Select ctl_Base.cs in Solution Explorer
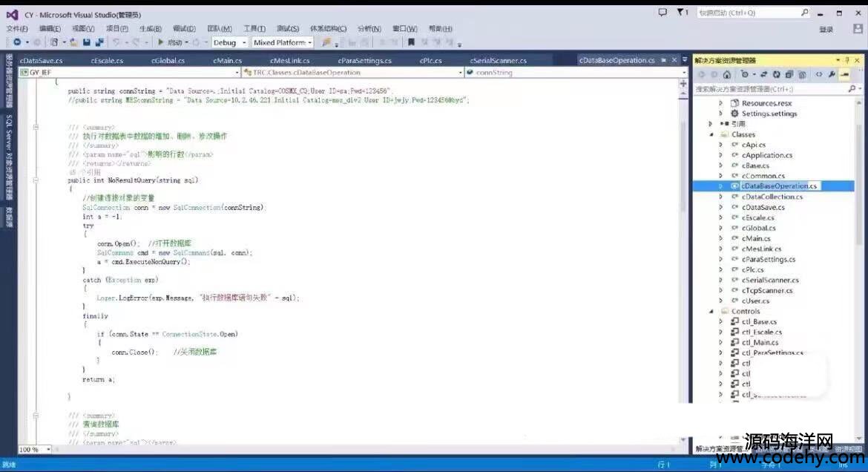 [759, 321]
